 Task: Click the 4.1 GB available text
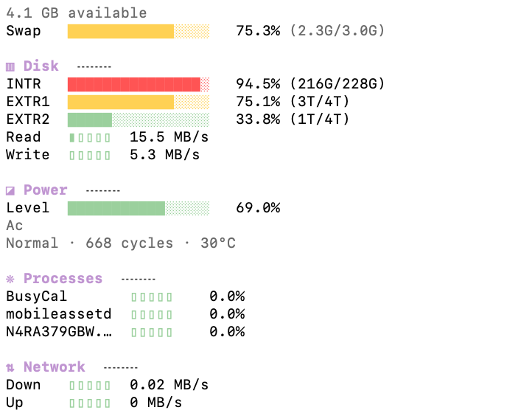(76, 13)
